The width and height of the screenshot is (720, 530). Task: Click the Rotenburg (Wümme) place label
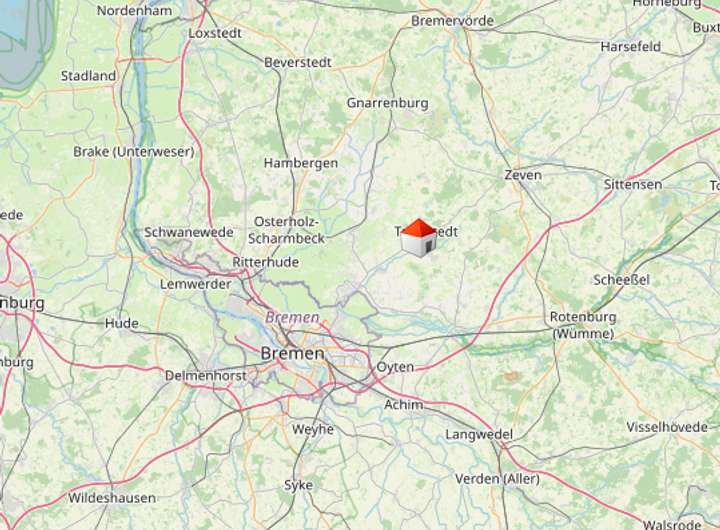click(583, 325)
